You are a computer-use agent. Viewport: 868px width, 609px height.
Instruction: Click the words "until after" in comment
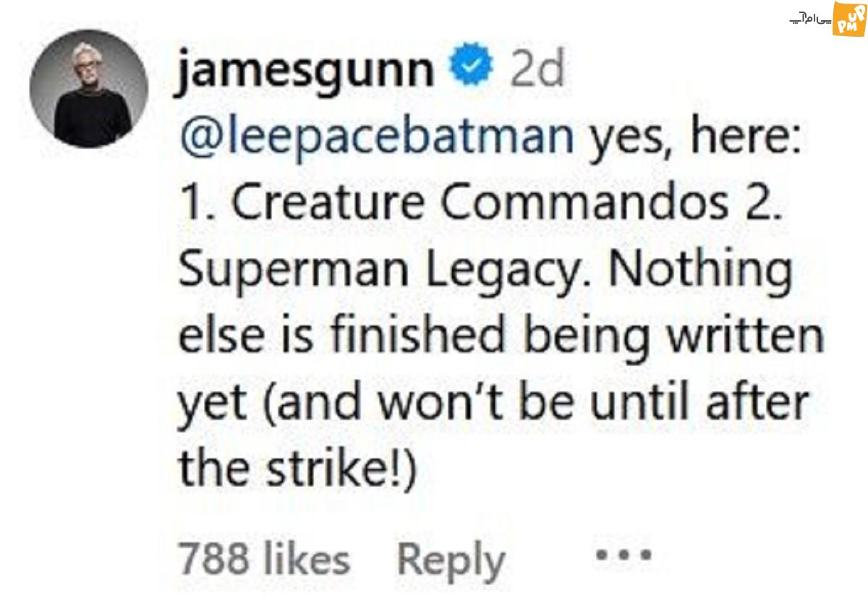pos(700,404)
